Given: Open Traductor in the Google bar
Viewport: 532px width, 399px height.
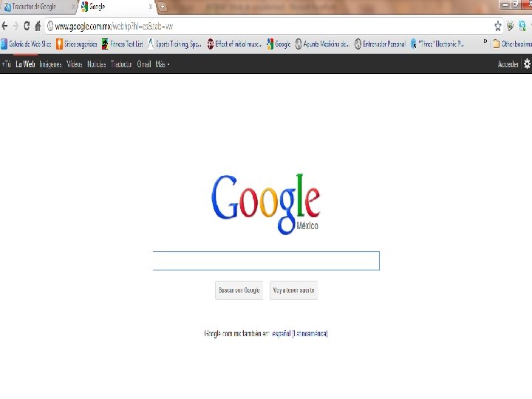Looking at the screenshot, I should point(121,64).
